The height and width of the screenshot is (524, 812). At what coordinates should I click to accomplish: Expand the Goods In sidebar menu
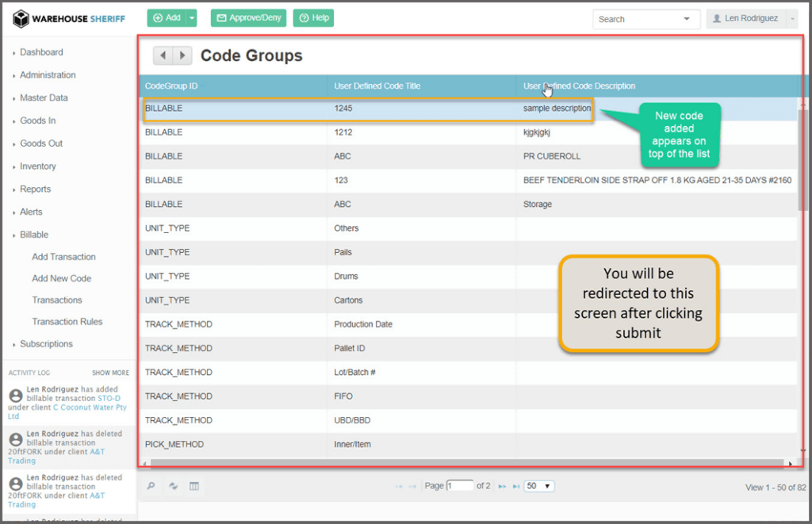click(37, 120)
